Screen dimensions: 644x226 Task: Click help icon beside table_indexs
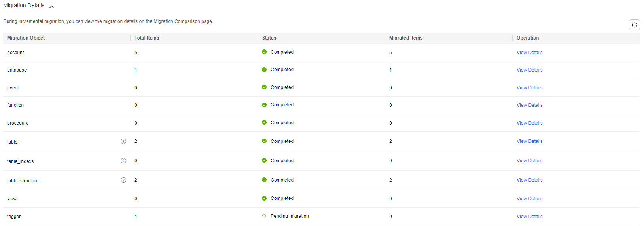pyautogui.click(x=123, y=161)
